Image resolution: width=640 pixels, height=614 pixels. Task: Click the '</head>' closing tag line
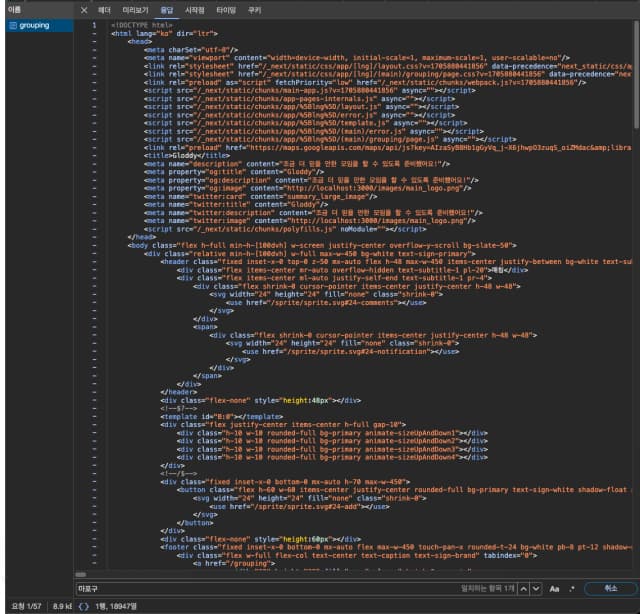(142, 237)
